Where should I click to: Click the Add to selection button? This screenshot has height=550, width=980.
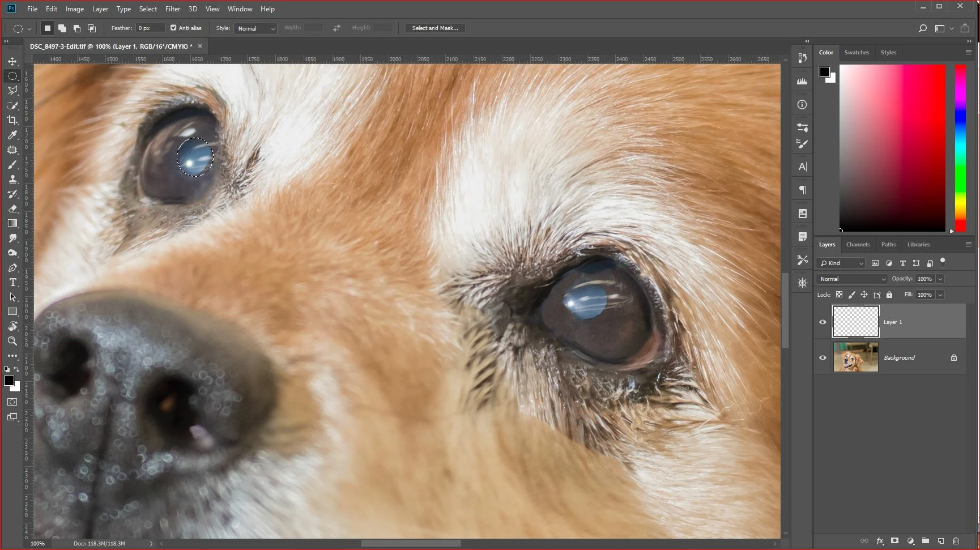62,28
